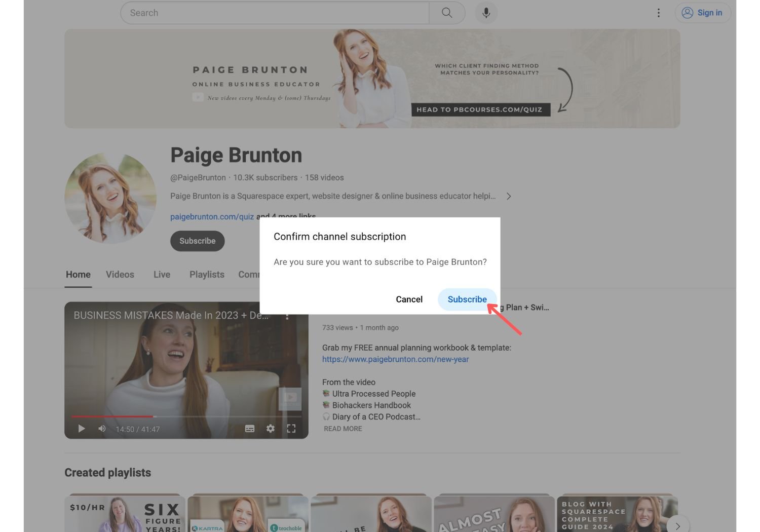Viewport: 760px width, 532px height.
Task: Open video player settings gear
Action: 271,429
